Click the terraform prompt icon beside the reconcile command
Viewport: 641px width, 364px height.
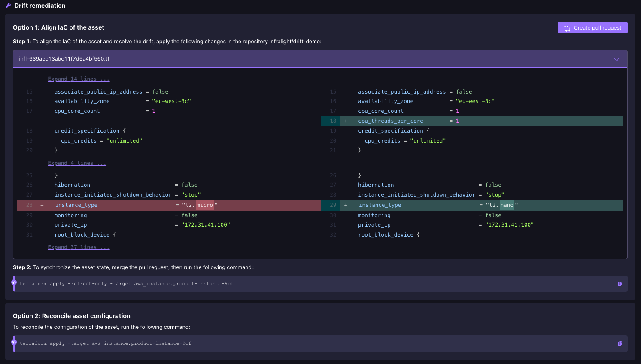pos(14,343)
